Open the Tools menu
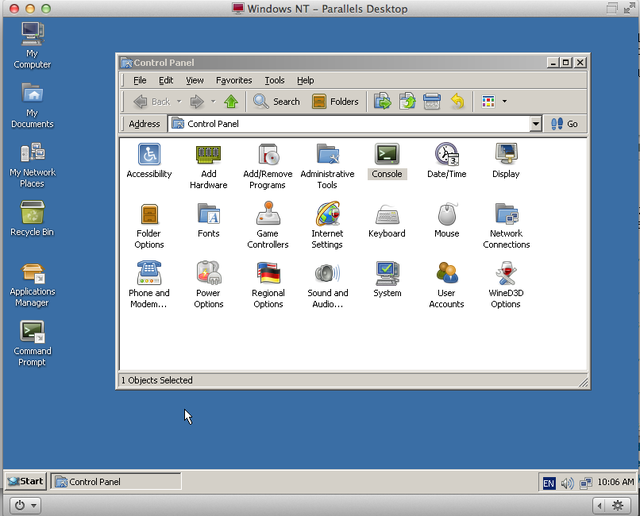 tap(274, 80)
